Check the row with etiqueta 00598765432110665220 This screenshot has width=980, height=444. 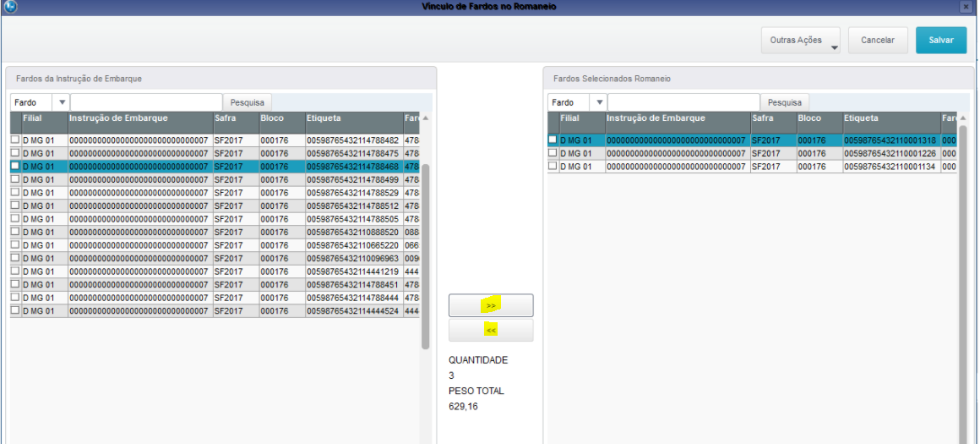pos(15,245)
